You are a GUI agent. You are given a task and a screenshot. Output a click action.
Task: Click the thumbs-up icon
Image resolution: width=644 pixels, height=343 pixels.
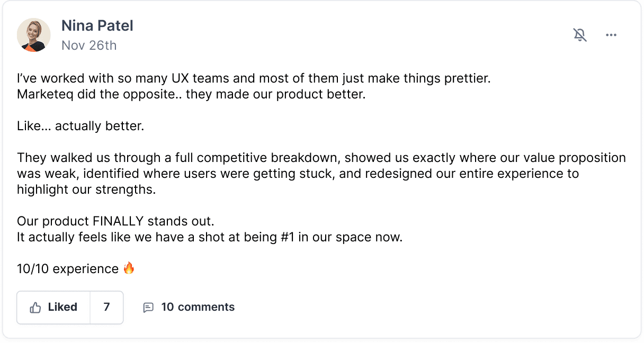tap(35, 308)
